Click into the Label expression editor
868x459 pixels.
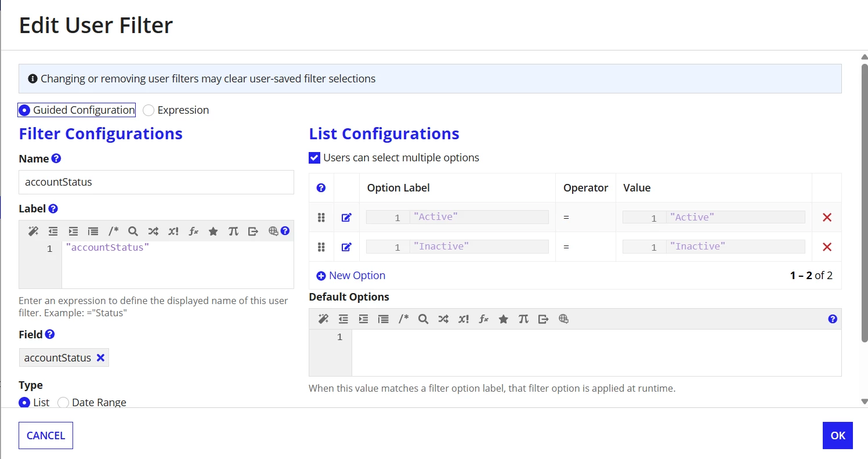[178, 265]
